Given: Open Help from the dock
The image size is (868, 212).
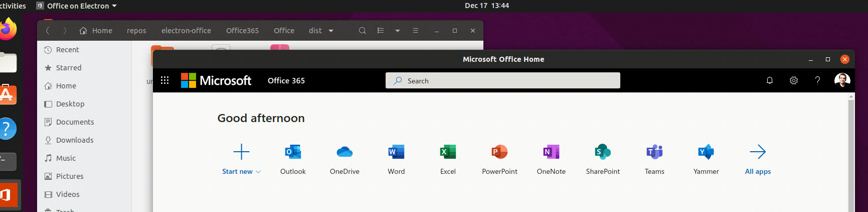Looking at the screenshot, I should (x=7, y=129).
